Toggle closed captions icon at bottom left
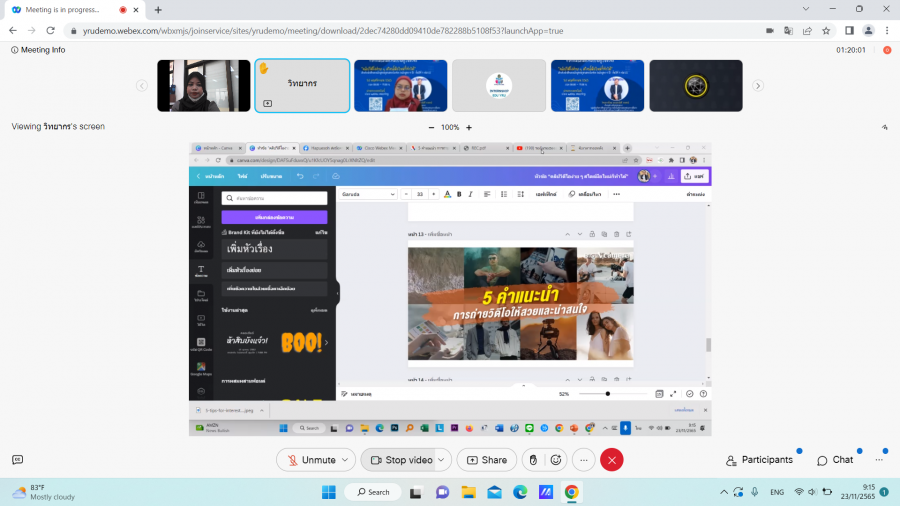 [x=17, y=460]
